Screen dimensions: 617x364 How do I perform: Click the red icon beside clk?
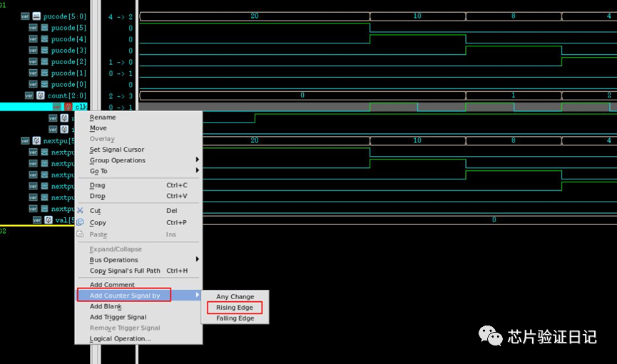[68, 107]
